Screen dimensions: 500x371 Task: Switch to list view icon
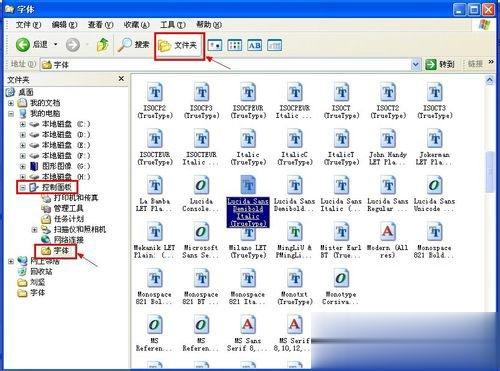234,45
